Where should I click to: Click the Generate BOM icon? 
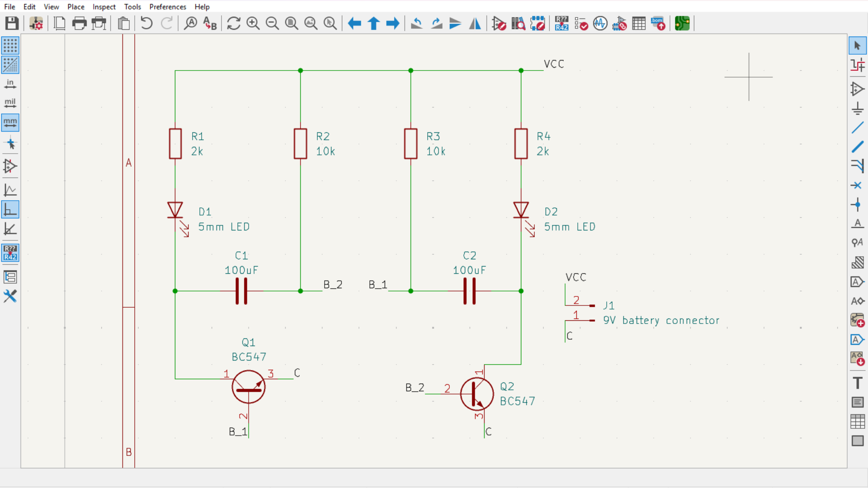(658, 23)
